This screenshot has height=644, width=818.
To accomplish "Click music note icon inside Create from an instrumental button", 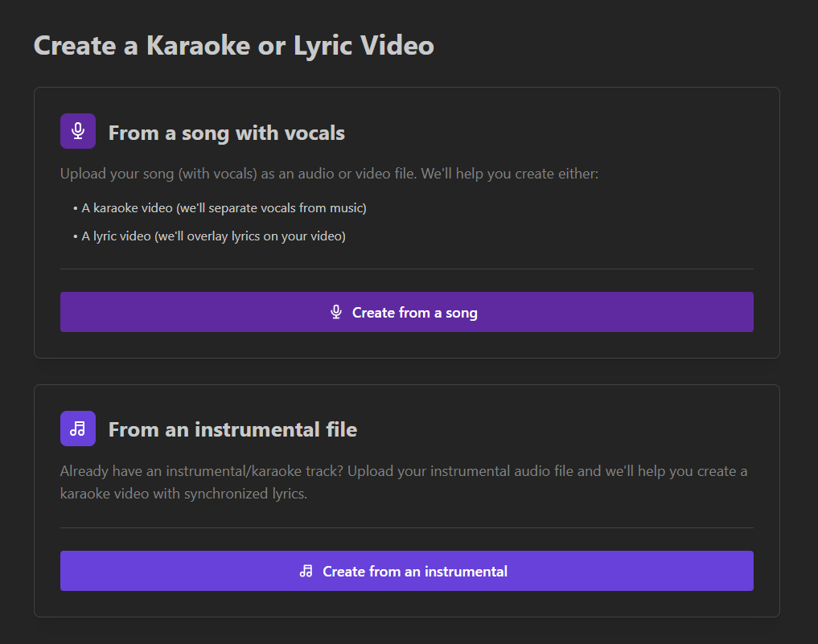I will 306,572.
